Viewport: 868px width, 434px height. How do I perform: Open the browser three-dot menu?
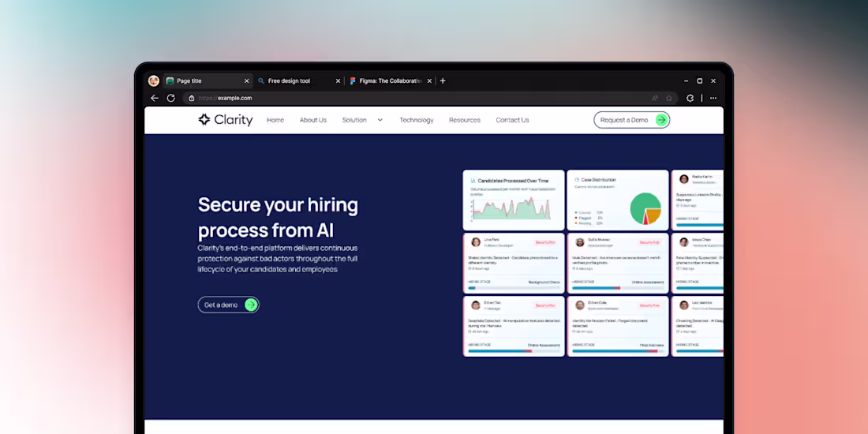tap(713, 98)
